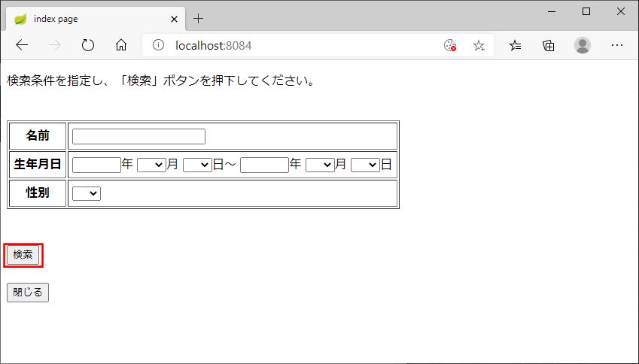Open the 性別 dropdown
The image size is (639, 364).
tap(87, 194)
